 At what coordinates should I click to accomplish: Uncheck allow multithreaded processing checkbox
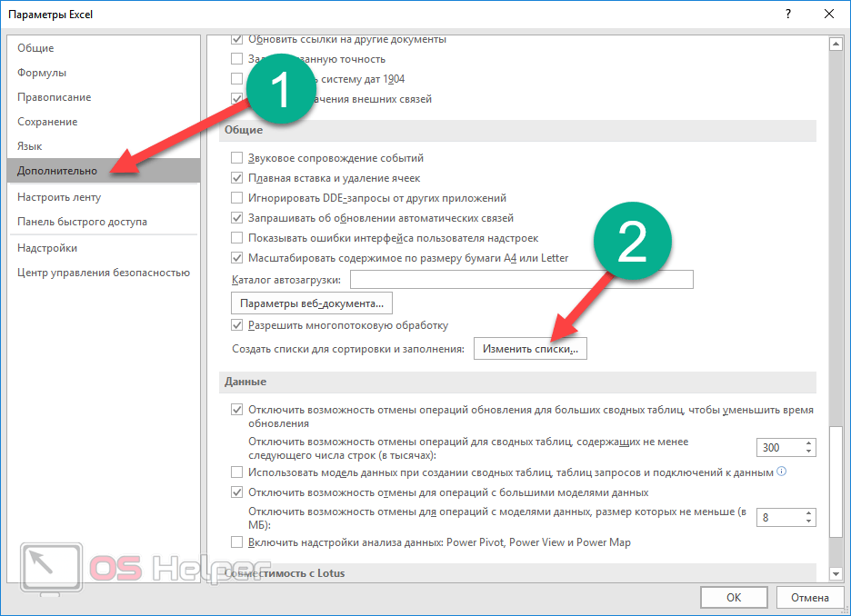[237, 325]
